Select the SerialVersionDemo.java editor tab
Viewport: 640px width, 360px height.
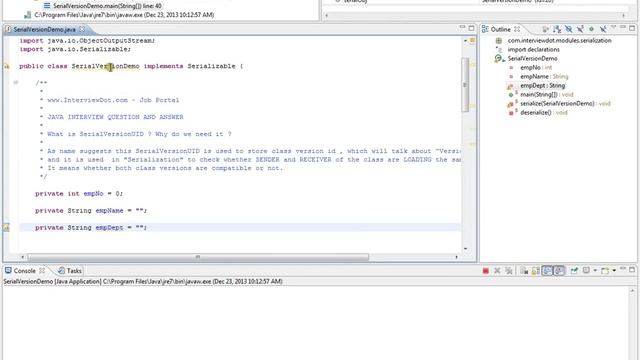tap(44, 29)
